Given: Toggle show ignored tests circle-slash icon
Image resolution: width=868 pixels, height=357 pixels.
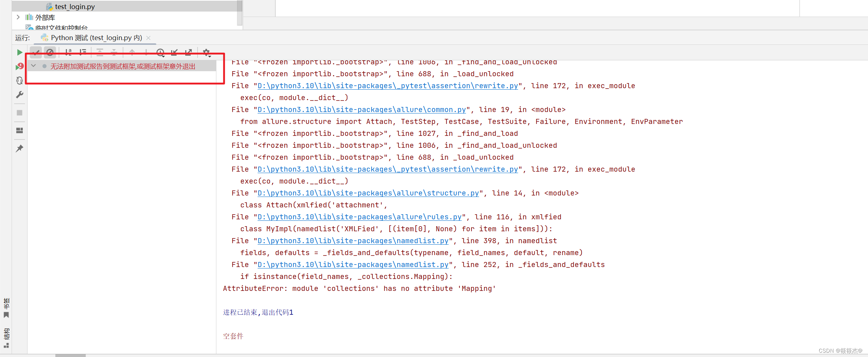Looking at the screenshot, I should [x=50, y=53].
